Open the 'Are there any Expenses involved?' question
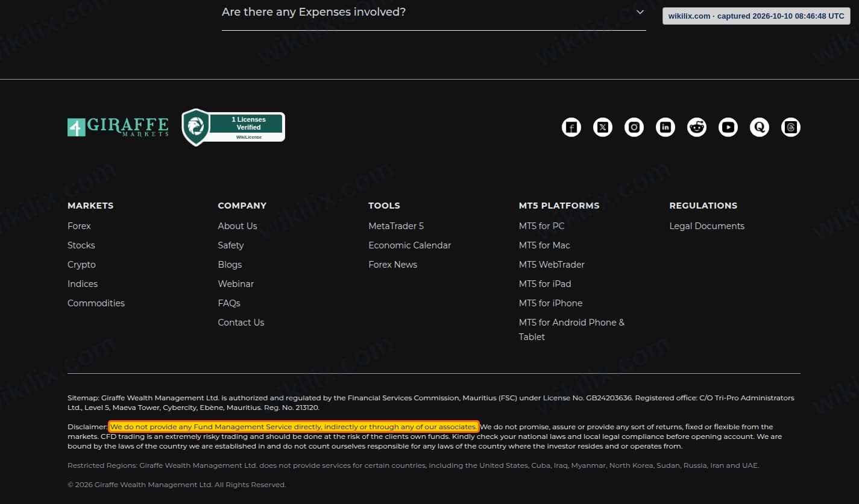This screenshot has height=504, width=859. (x=434, y=12)
